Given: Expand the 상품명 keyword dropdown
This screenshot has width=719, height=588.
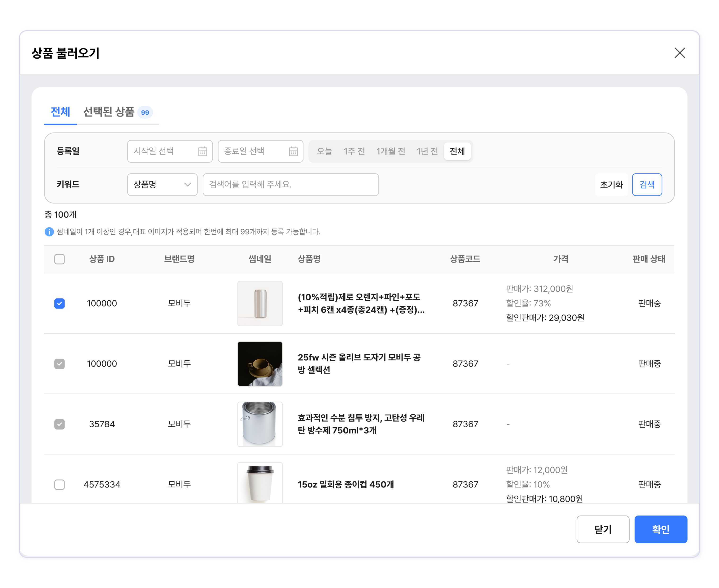Looking at the screenshot, I should [162, 185].
